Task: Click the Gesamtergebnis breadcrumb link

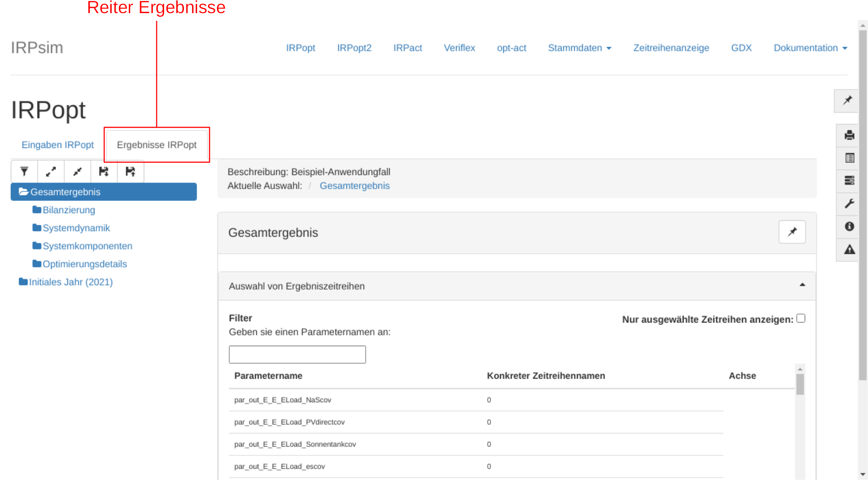Action: point(354,186)
